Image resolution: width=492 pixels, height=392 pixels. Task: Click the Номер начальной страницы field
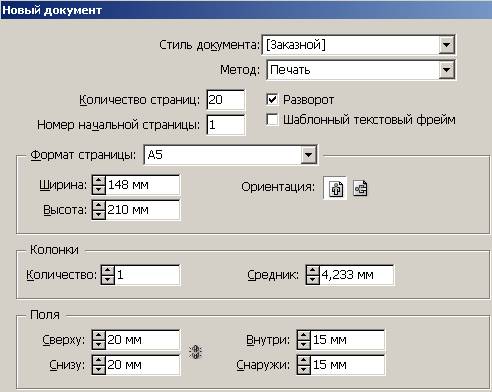click(226, 125)
